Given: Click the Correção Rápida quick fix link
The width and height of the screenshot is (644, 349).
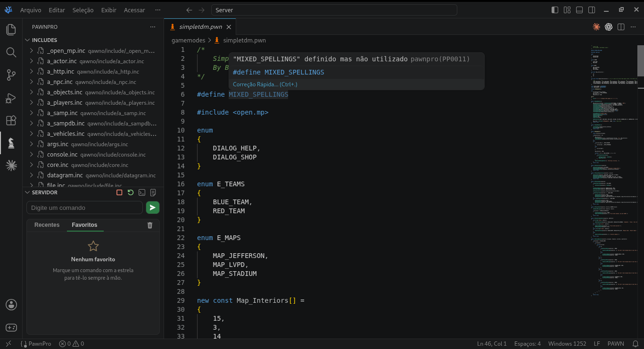Looking at the screenshot, I should point(265,84).
